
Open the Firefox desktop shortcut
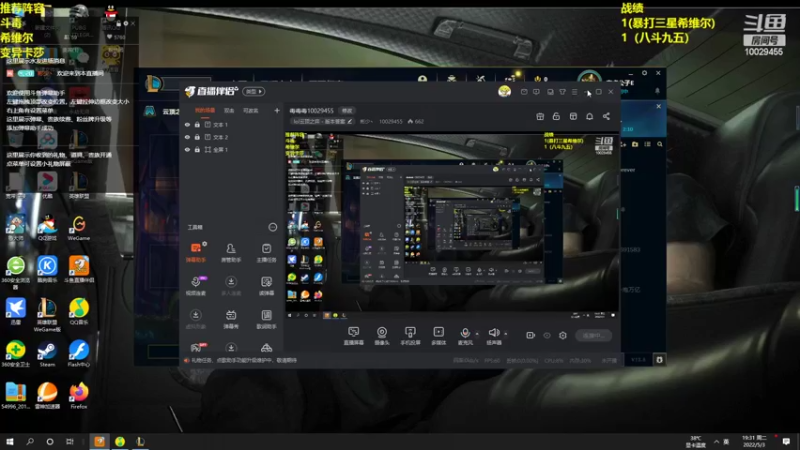click(x=79, y=395)
